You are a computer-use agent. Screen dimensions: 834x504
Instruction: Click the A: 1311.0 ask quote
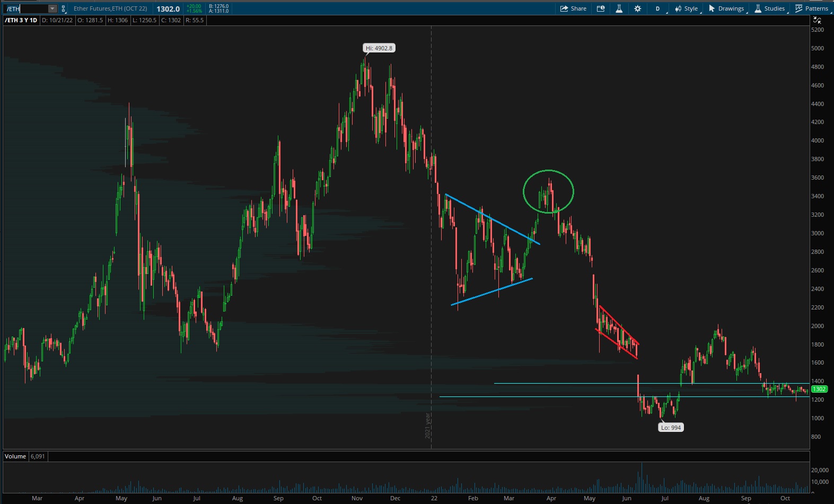pos(218,11)
